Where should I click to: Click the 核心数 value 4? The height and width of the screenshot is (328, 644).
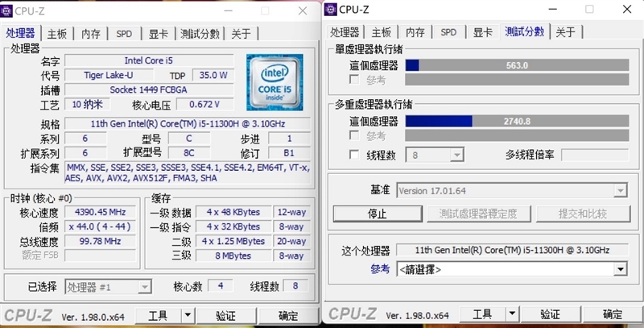[221, 285]
